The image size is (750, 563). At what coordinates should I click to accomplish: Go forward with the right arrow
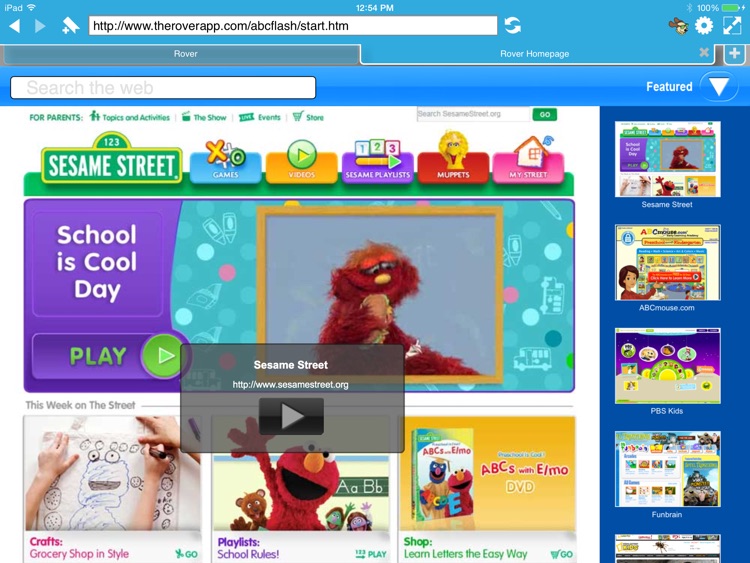[x=40, y=26]
